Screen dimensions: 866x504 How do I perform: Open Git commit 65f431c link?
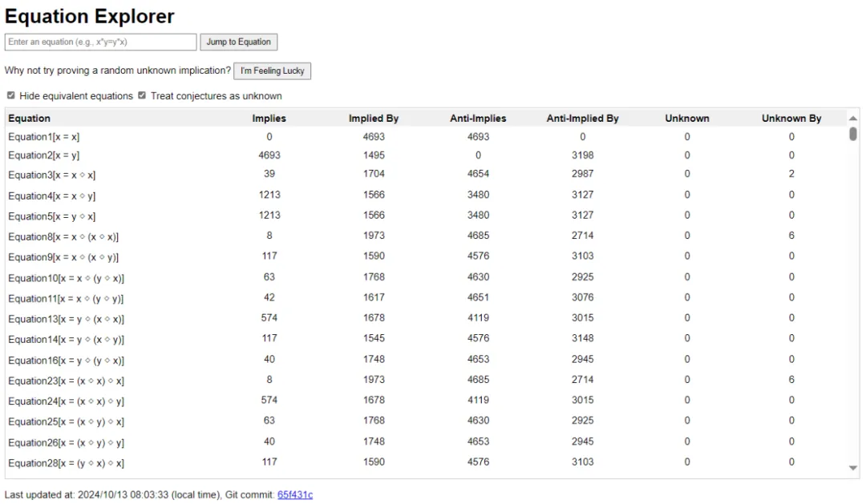295,494
